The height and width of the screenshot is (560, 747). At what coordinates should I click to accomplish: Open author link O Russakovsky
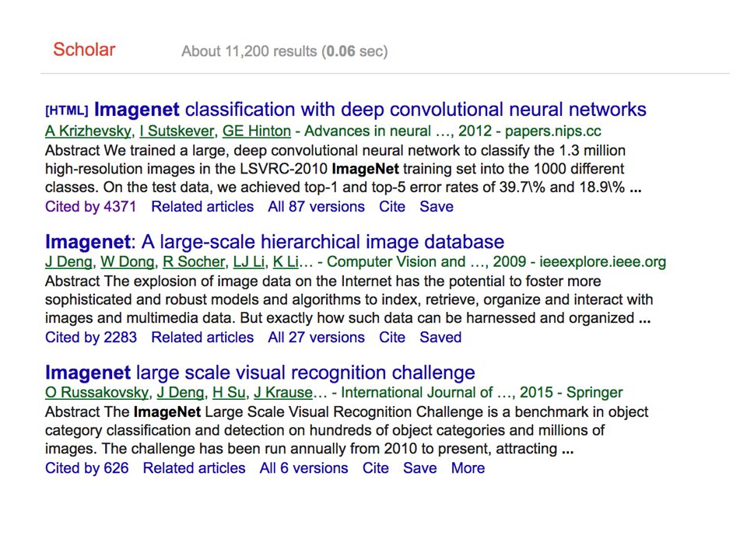pyautogui.click(x=97, y=392)
